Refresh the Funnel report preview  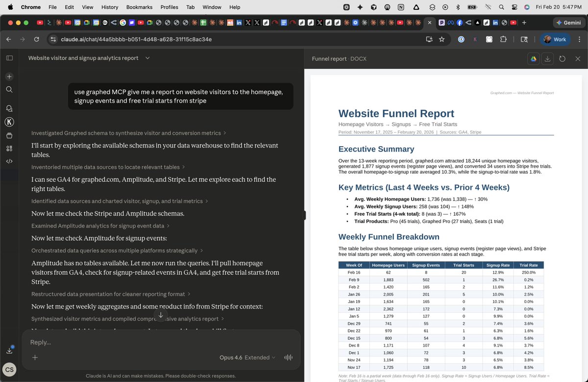(563, 59)
